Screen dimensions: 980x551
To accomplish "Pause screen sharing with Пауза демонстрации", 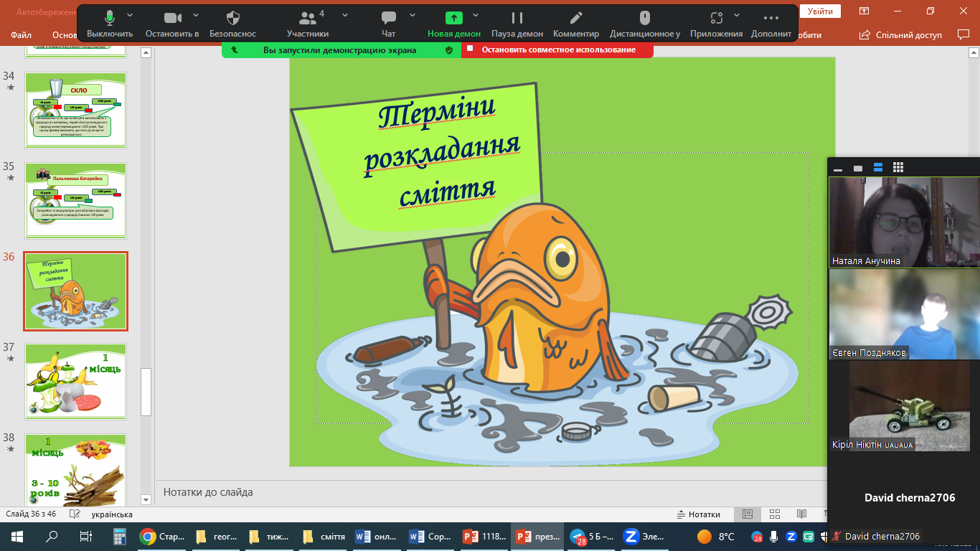I will click(x=517, y=24).
